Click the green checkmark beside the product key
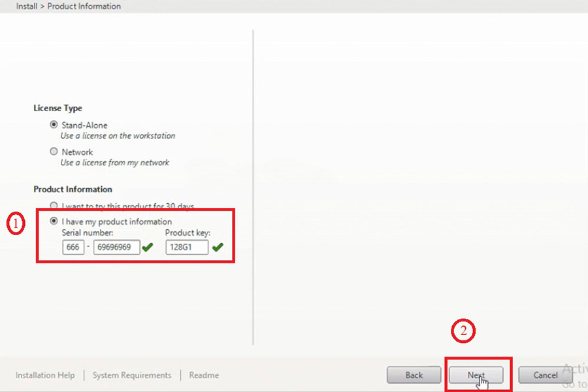Image resolution: width=588 pixels, height=392 pixels. pos(218,247)
